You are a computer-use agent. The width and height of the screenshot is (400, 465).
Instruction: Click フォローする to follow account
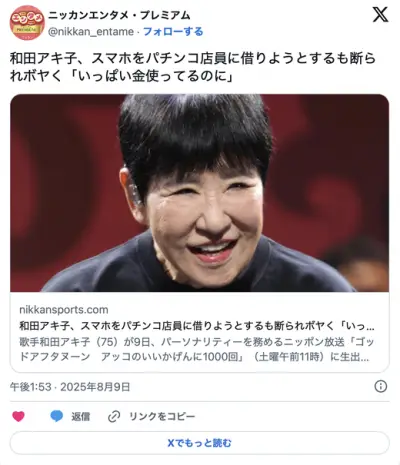[x=173, y=32]
